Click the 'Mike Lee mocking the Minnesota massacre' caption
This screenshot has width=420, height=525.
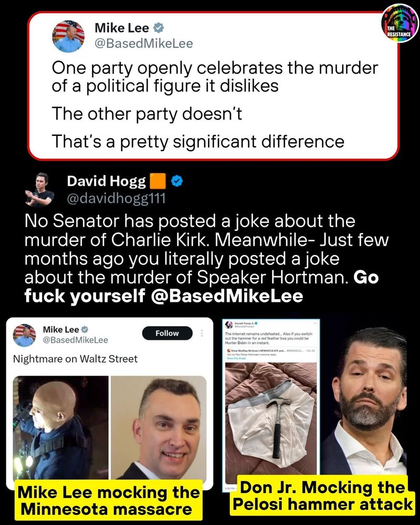point(109,500)
